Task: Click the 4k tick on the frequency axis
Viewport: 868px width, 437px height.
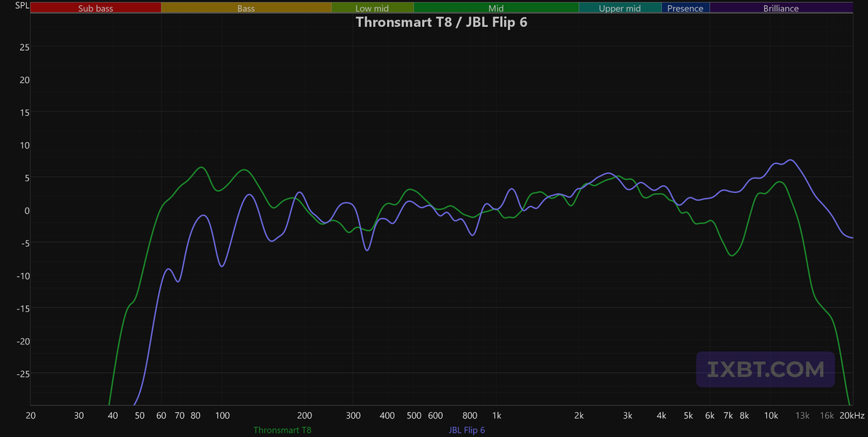Action: point(661,415)
